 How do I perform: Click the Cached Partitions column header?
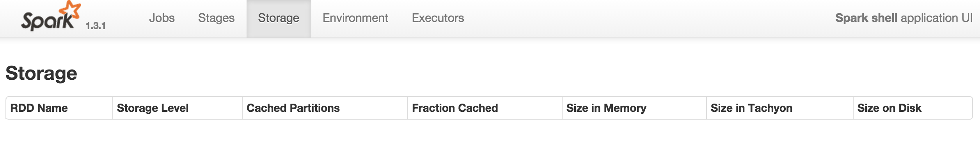pos(293,108)
